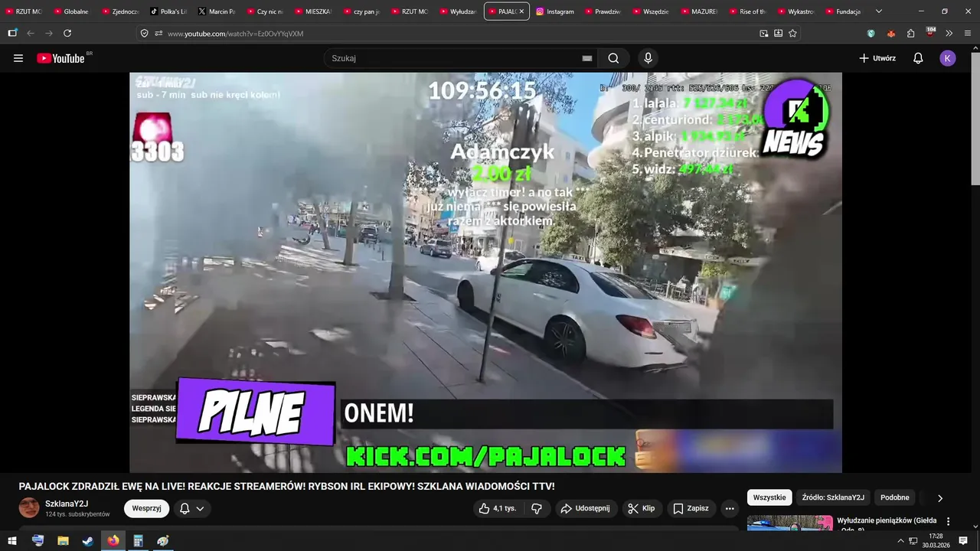The image size is (980, 551).
Task: Switch to the Fundacja tab
Action: point(844,11)
